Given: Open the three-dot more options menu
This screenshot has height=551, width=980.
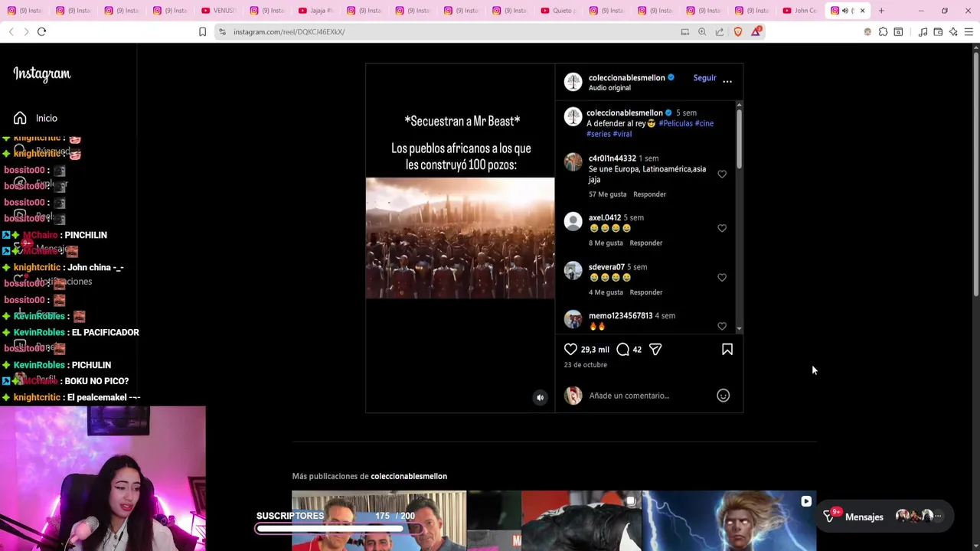Looking at the screenshot, I should 727,80.
